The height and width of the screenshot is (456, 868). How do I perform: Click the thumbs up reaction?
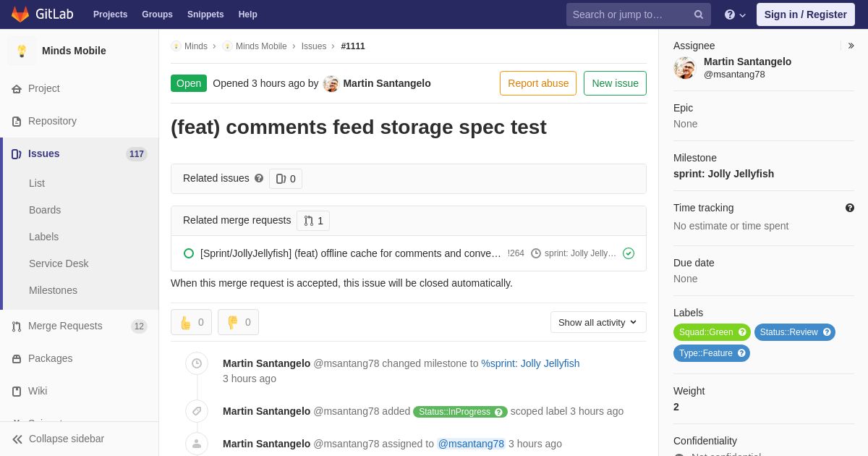191,322
